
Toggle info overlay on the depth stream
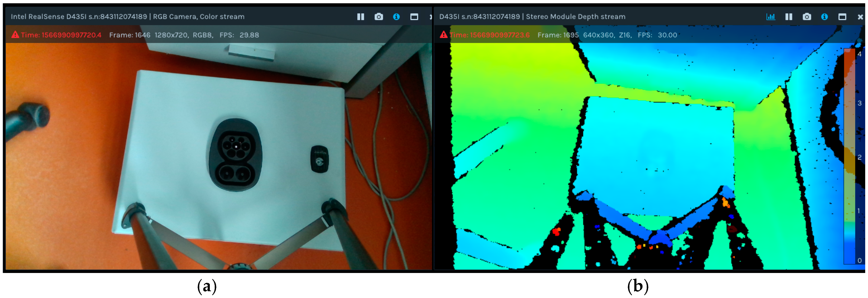point(824,17)
